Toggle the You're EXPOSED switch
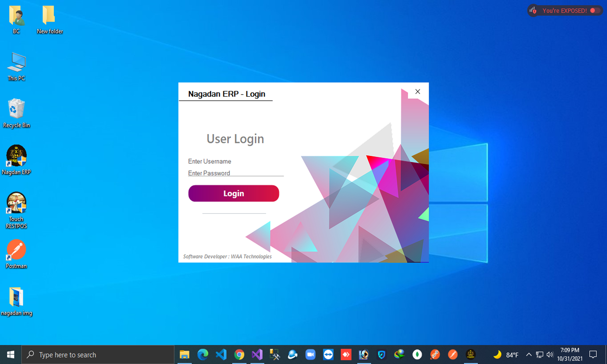This screenshot has width=607, height=364. coord(595,11)
